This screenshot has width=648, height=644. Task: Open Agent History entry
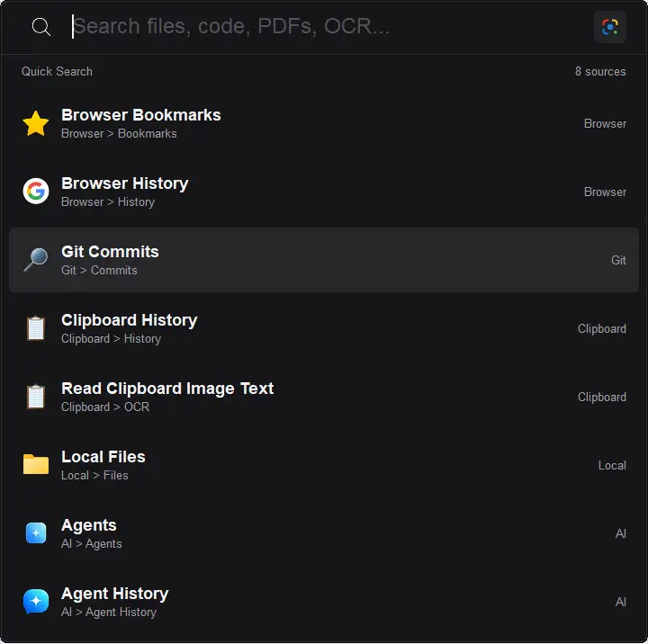324,602
